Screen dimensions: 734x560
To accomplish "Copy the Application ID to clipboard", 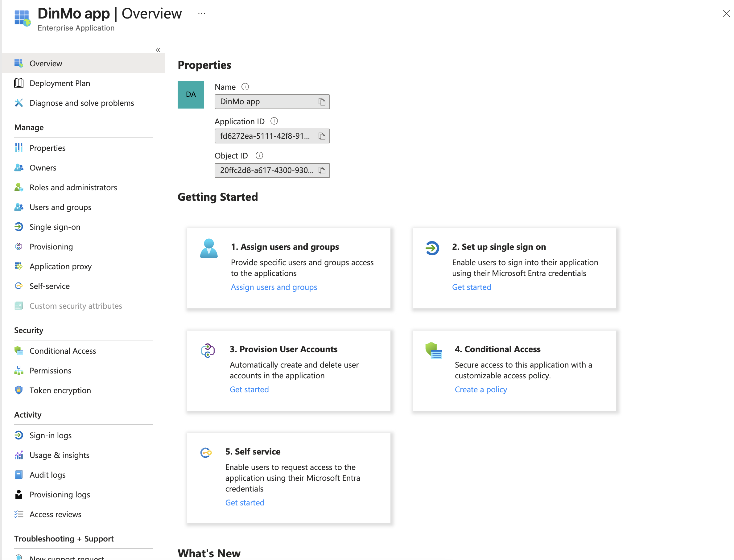I will click(x=321, y=136).
